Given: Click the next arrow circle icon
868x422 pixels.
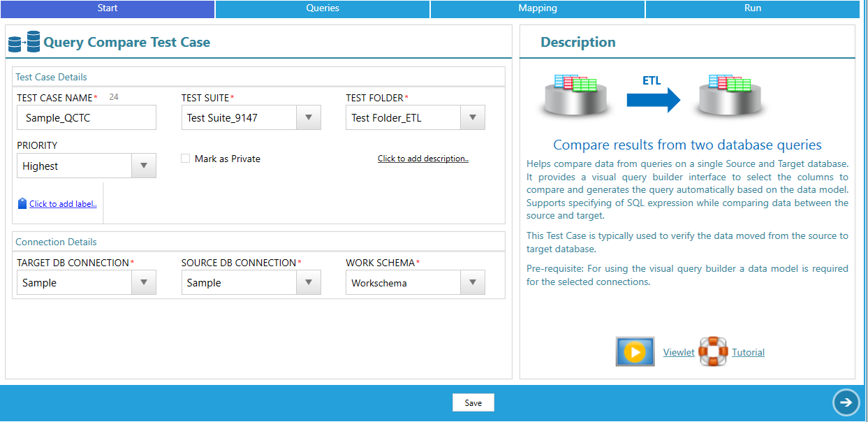Looking at the screenshot, I should point(846,402).
